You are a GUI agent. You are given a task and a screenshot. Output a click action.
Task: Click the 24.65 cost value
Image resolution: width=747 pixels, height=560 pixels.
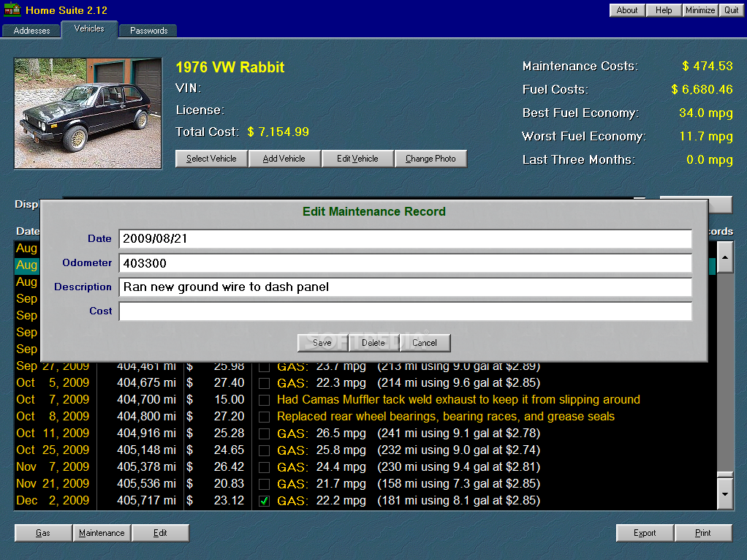point(230,450)
